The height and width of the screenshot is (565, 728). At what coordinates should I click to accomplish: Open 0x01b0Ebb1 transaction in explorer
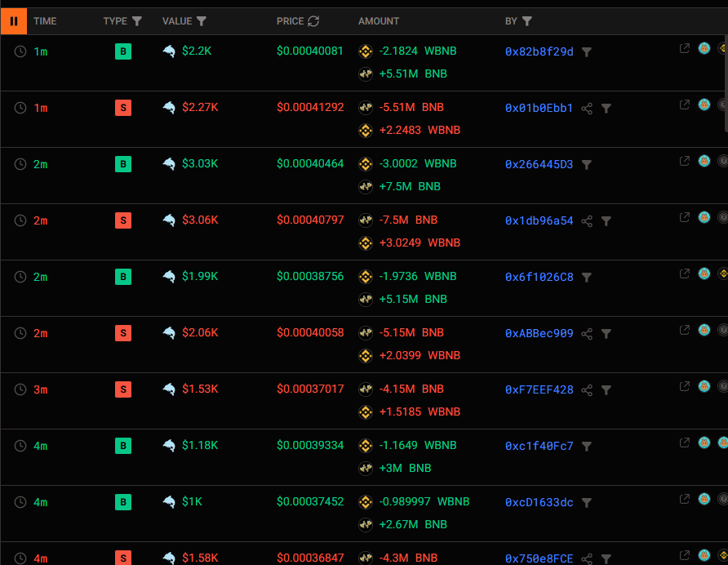click(x=685, y=105)
